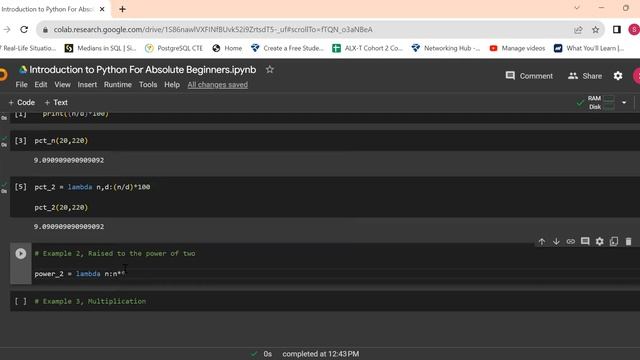640x360 pixels.
Task: Open a new browser tab
Action: [122, 9]
